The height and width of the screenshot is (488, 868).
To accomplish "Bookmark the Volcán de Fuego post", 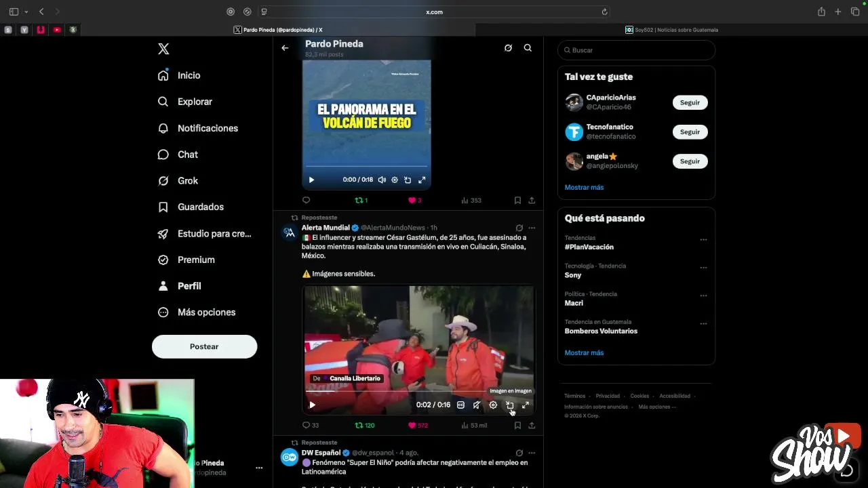I will (517, 200).
